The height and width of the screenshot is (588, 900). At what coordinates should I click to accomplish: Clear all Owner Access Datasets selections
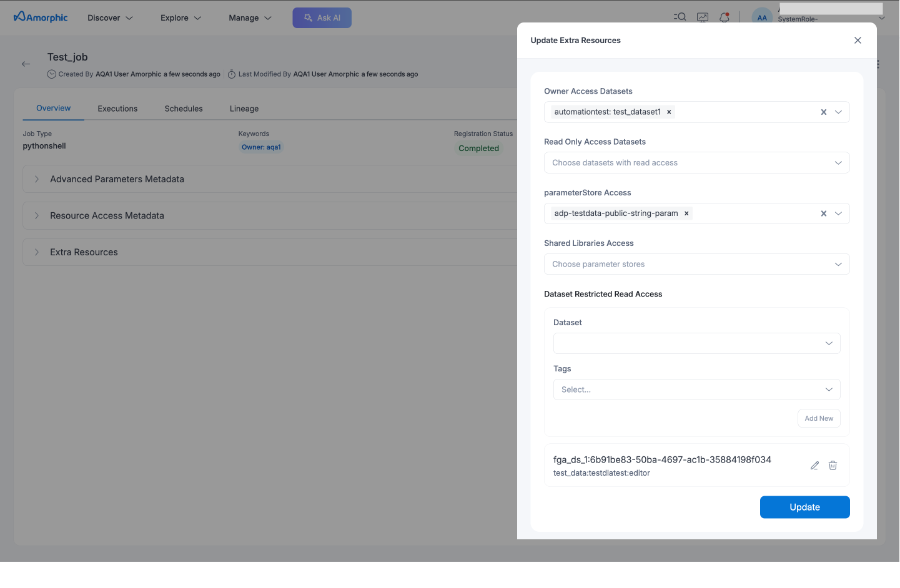coord(823,112)
